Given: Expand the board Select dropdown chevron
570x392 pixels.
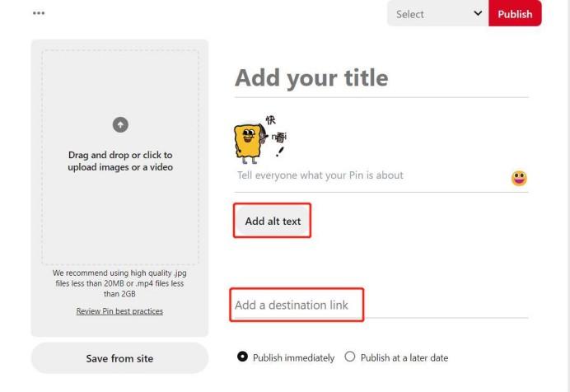Looking at the screenshot, I should click(478, 13).
